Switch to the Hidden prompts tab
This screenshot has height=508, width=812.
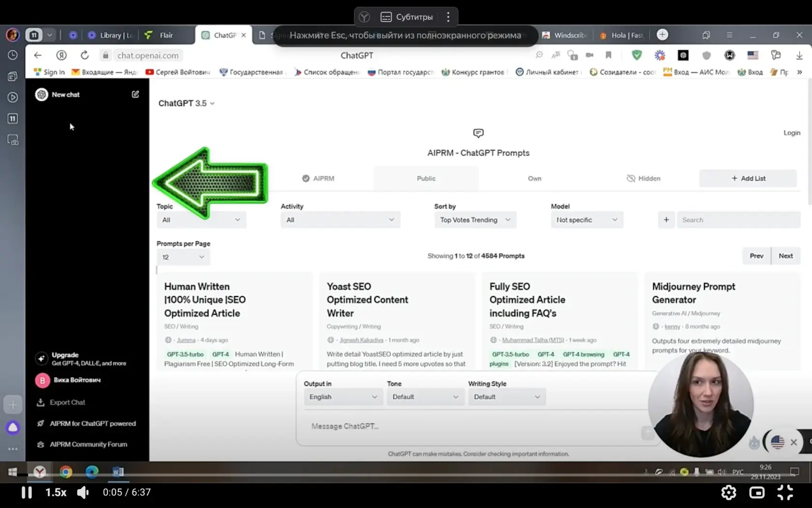point(643,179)
